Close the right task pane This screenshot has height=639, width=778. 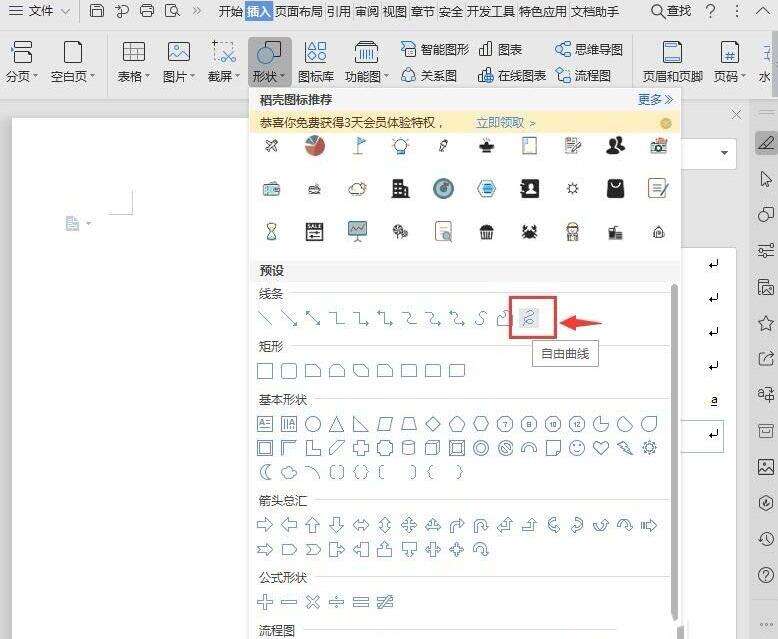[736, 115]
